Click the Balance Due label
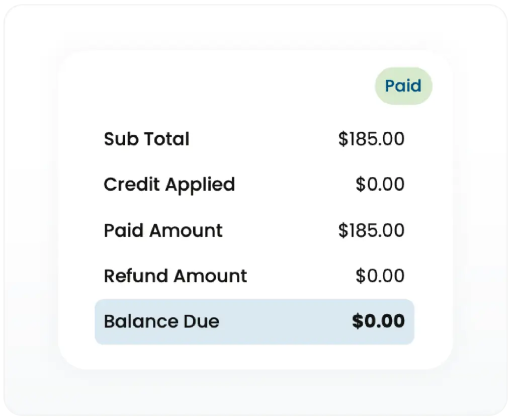515x420 pixels. (161, 321)
